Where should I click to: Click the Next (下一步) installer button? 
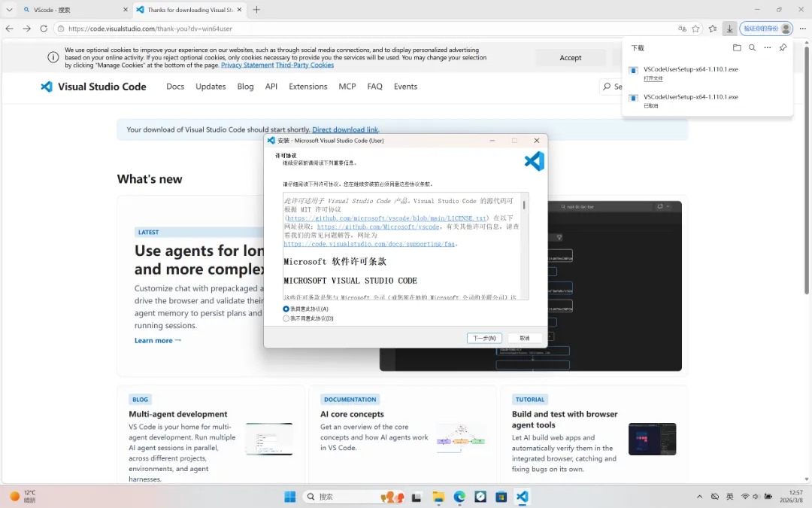pos(484,338)
